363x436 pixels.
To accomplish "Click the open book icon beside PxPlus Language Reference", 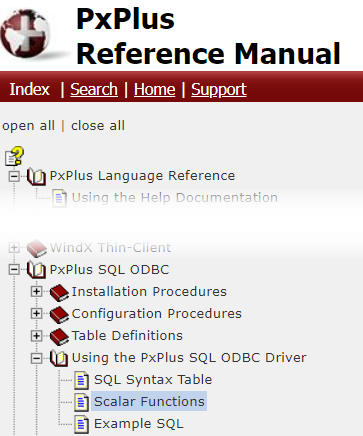I will click(x=36, y=176).
